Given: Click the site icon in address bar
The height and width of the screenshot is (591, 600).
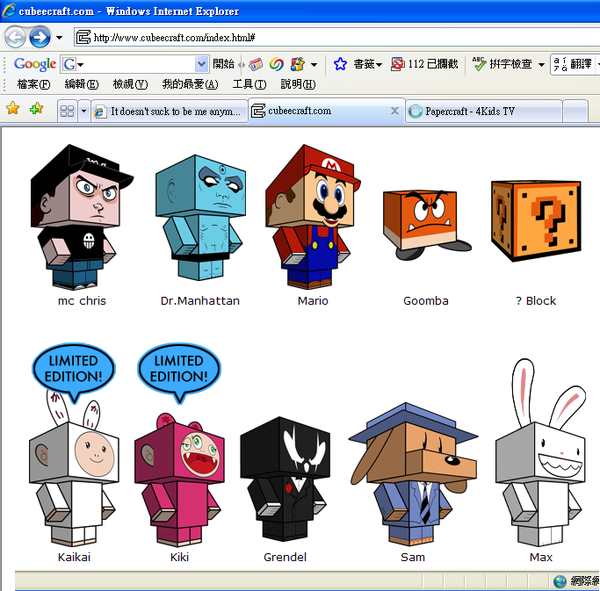Looking at the screenshot, I should tap(83, 38).
